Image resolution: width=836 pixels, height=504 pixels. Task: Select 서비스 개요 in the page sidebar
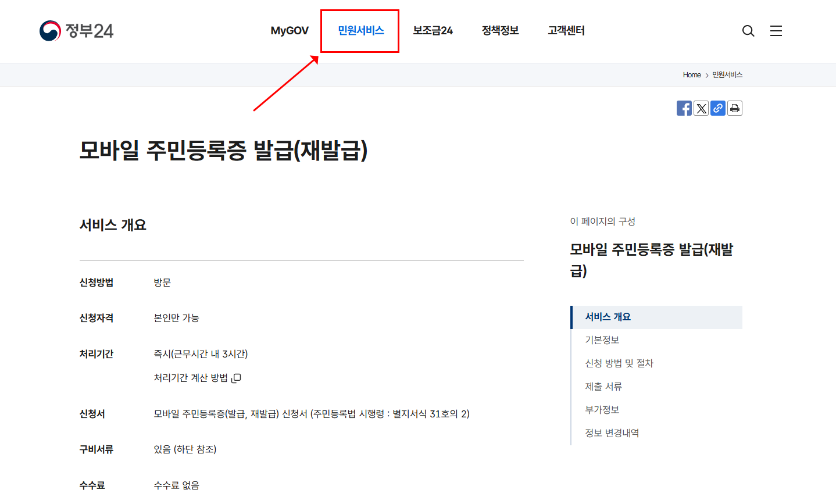tap(609, 317)
